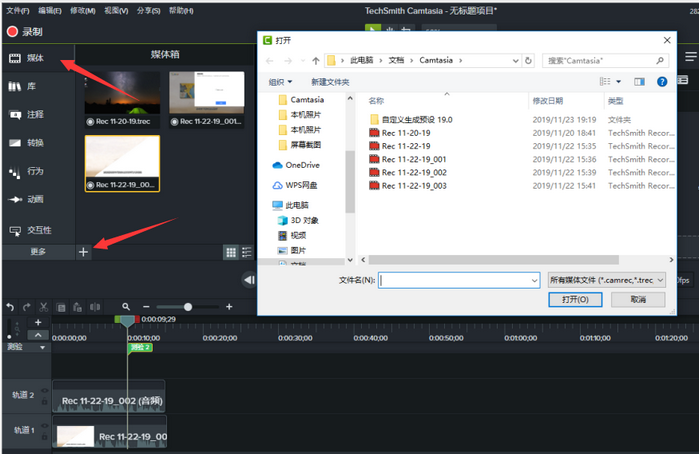Open file name history dropdown arrow
The image size is (699, 454).
tap(534, 281)
